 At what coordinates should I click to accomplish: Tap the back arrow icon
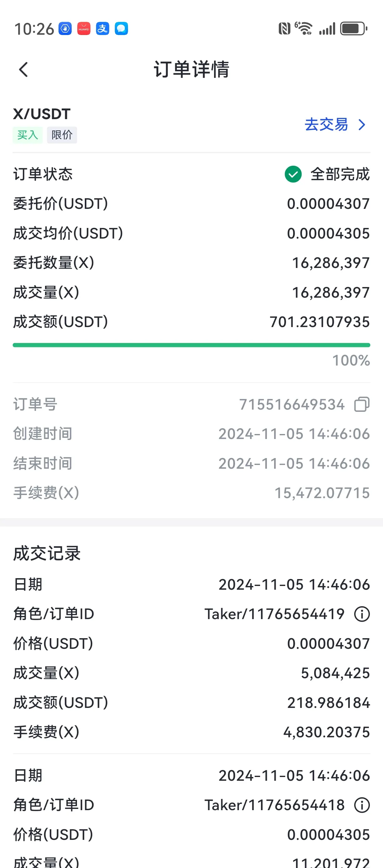[23, 70]
